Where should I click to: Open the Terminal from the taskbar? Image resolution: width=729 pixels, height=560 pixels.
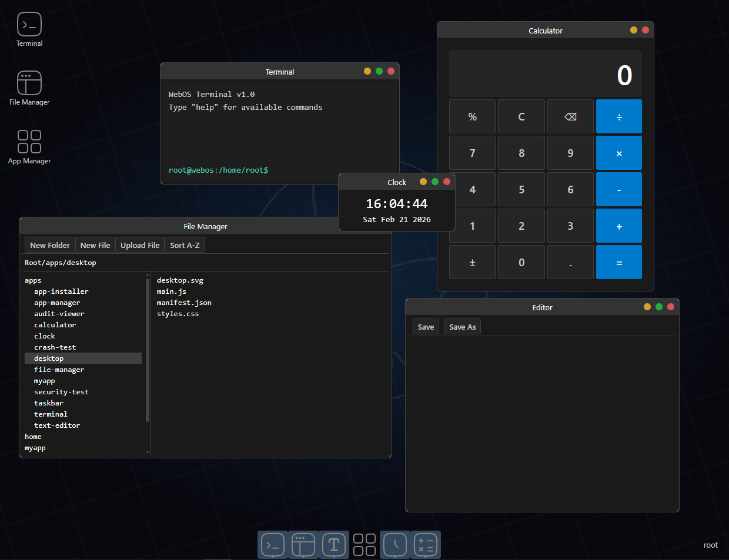(x=272, y=545)
